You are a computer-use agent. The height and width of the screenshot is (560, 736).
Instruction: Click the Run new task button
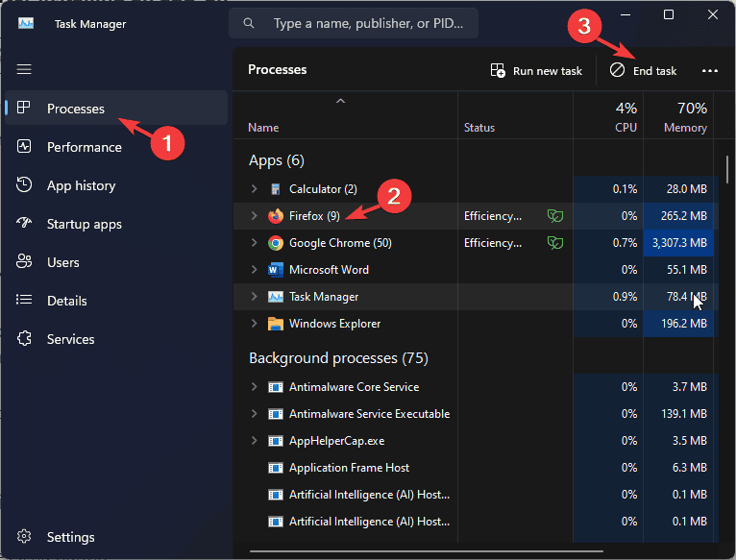pyautogui.click(x=536, y=71)
